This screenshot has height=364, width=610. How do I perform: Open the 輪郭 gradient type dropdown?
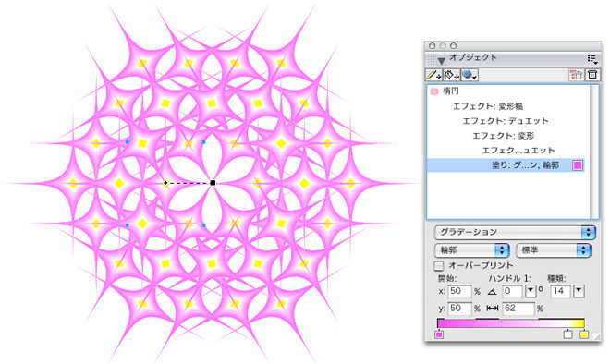pos(472,250)
